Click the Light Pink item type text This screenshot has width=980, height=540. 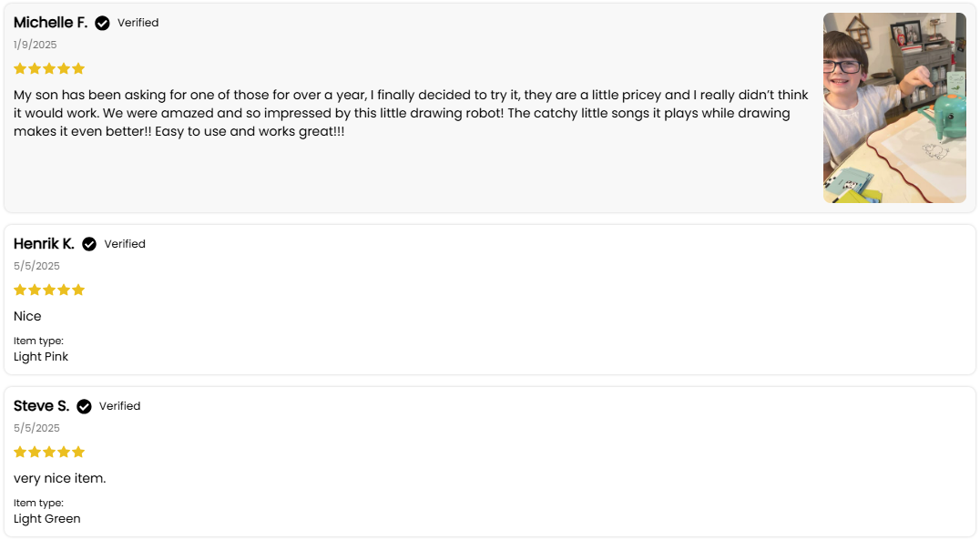tap(41, 357)
